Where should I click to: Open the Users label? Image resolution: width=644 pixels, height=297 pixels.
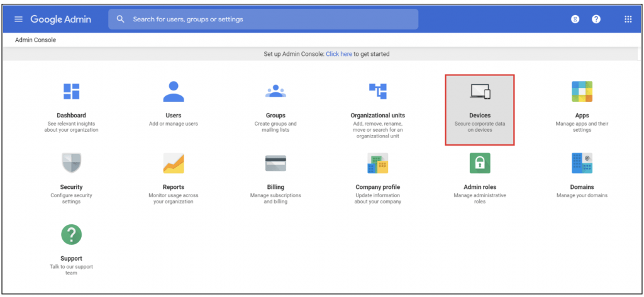coord(174,116)
